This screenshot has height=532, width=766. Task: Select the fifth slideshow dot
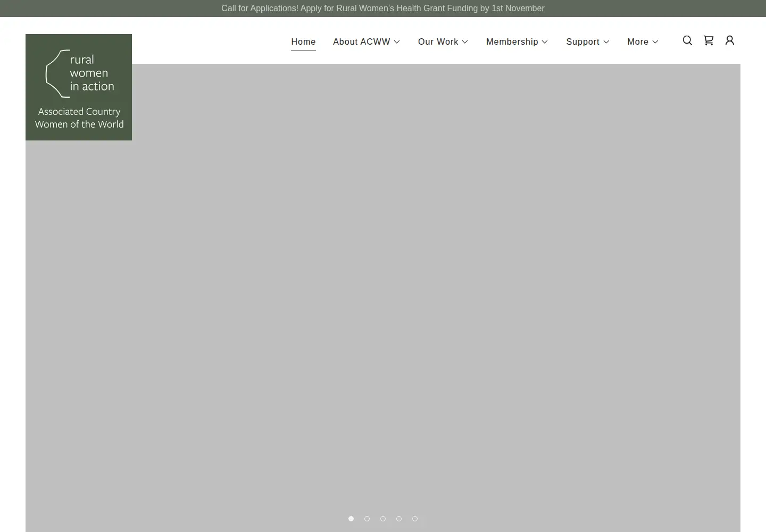click(x=415, y=519)
